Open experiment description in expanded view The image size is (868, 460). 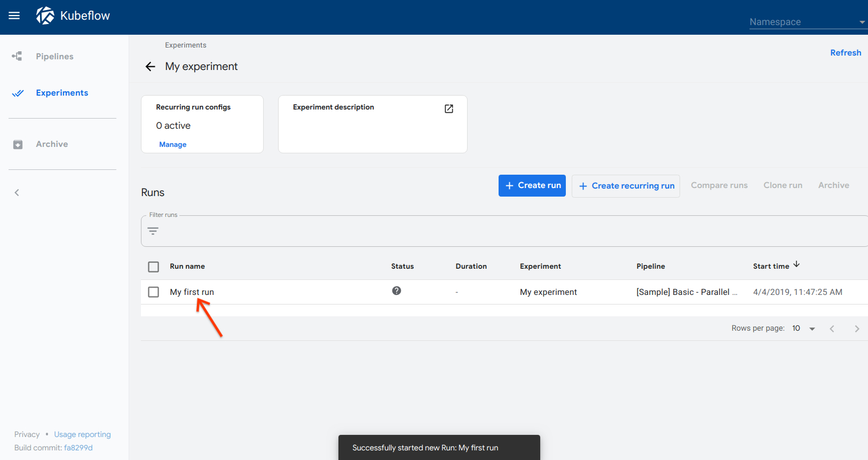pos(449,109)
